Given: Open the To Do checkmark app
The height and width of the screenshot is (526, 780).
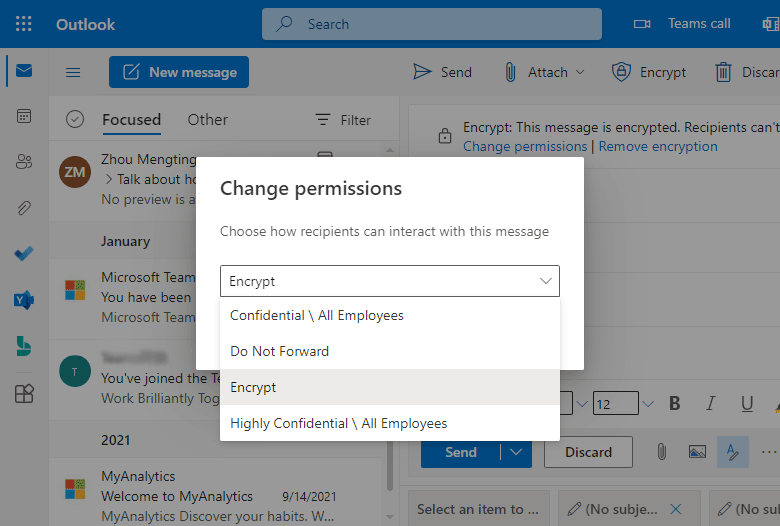Looking at the screenshot, I should click(x=24, y=254).
